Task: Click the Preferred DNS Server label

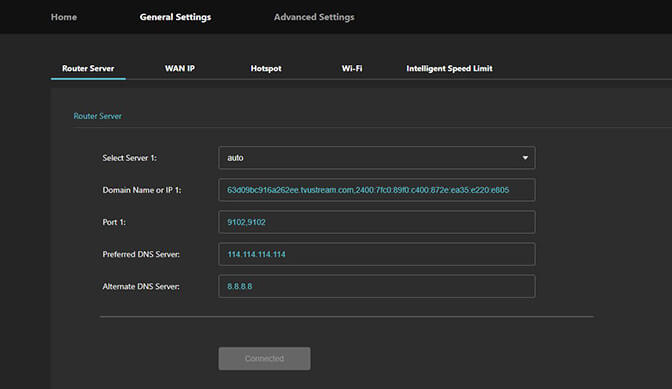Action: 141,254
